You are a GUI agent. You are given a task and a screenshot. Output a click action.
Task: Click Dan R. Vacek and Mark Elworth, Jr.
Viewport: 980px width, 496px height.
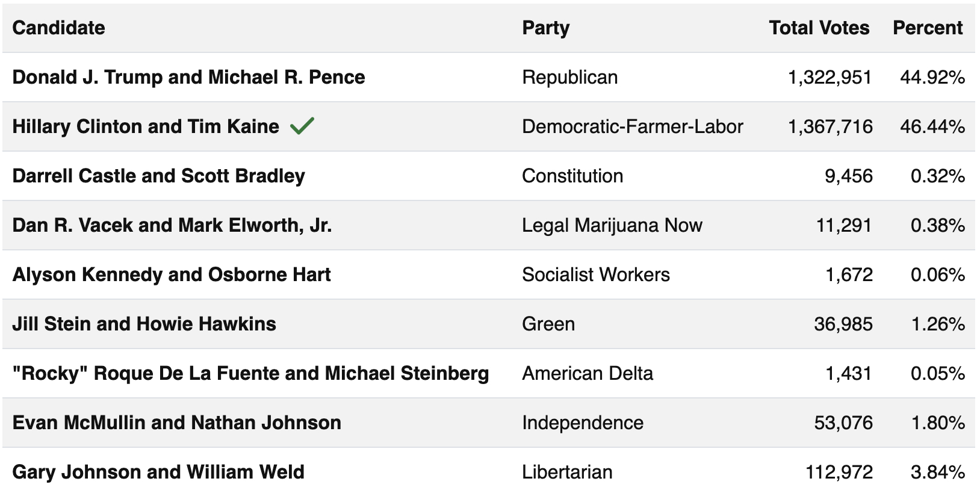(x=172, y=225)
